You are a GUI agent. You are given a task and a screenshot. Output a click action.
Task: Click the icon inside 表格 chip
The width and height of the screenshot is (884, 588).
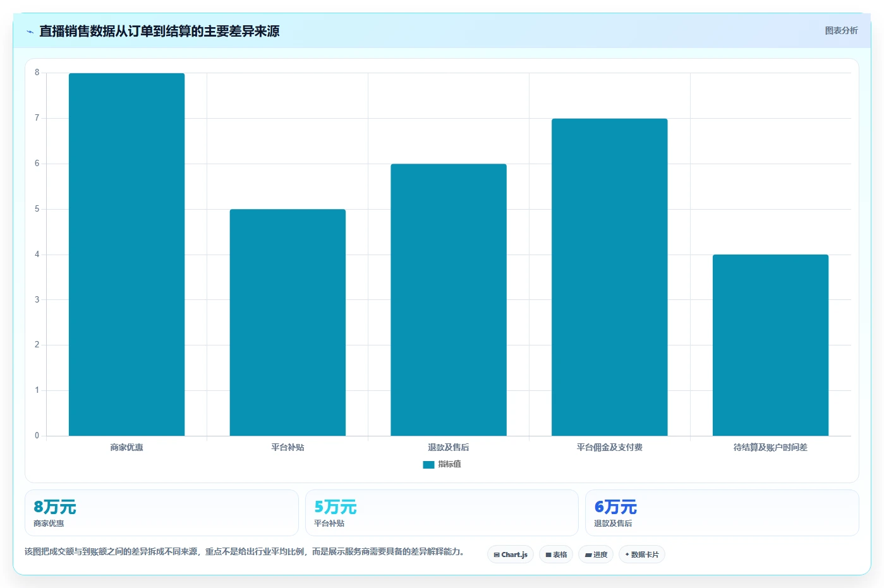point(548,555)
